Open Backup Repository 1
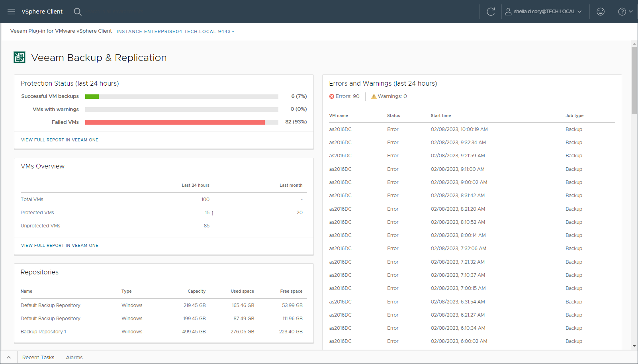 (x=43, y=331)
